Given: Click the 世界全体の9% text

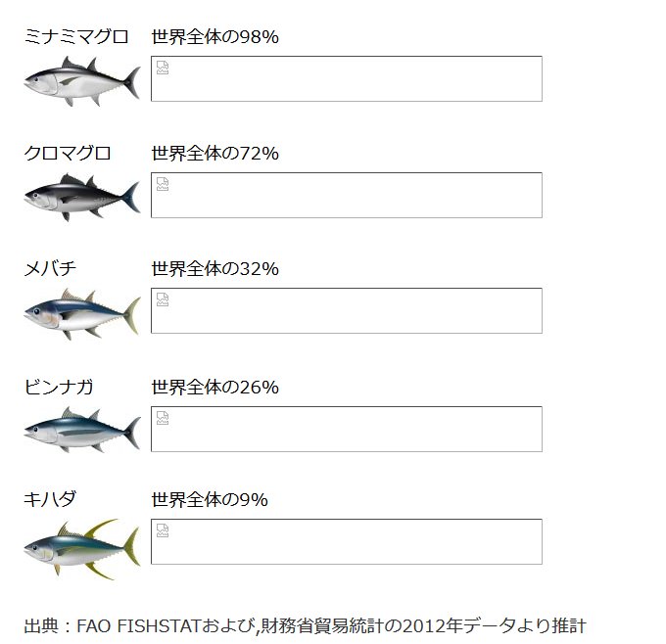Looking at the screenshot, I should point(210,499).
